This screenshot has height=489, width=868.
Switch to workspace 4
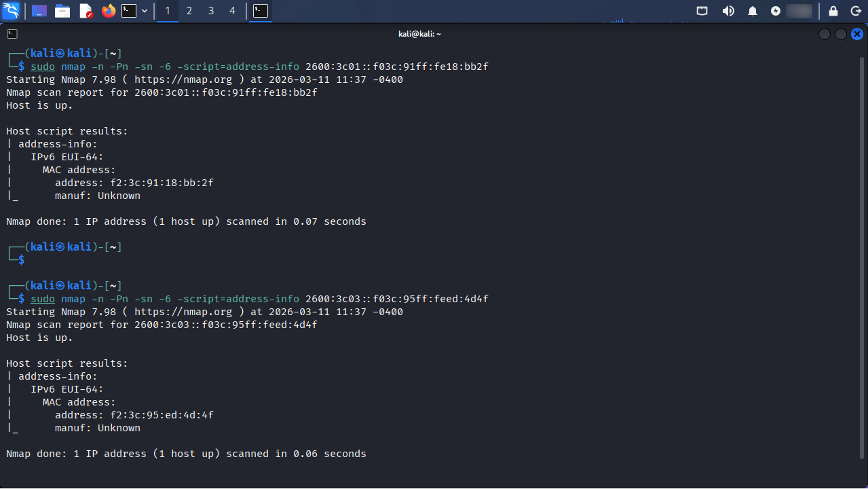[x=233, y=11]
